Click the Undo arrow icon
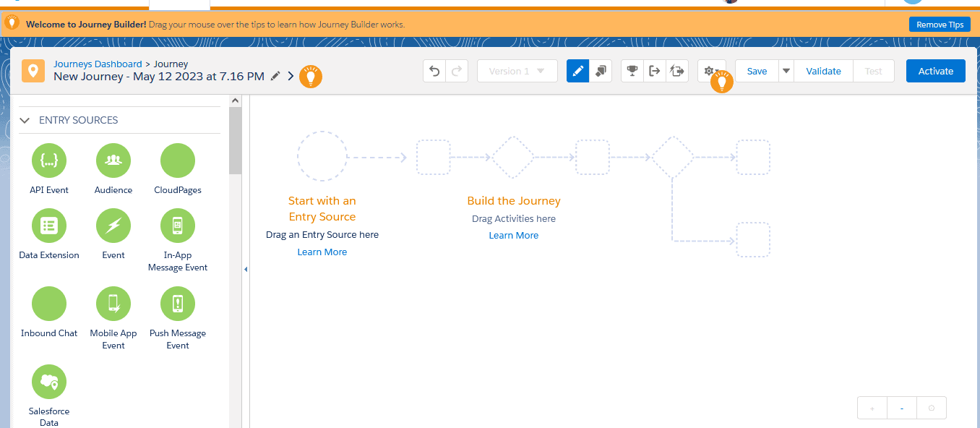Image resolution: width=980 pixels, height=428 pixels. point(434,70)
